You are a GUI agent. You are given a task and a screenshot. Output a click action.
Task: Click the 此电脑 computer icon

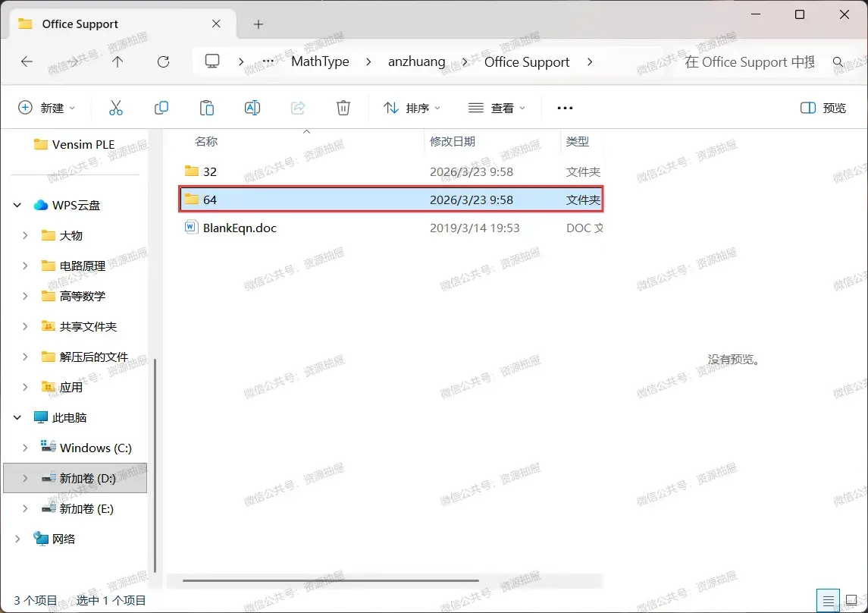[x=40, y=417]
